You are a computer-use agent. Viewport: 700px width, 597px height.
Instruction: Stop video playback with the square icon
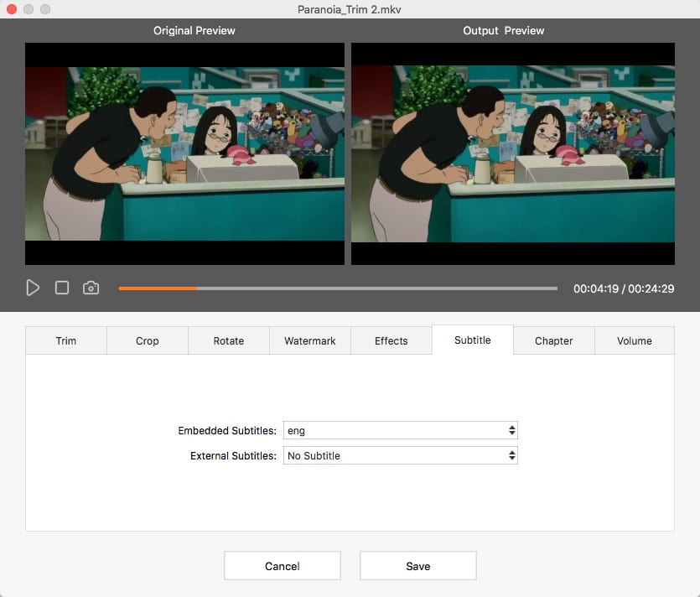click(x=60, y=288)
